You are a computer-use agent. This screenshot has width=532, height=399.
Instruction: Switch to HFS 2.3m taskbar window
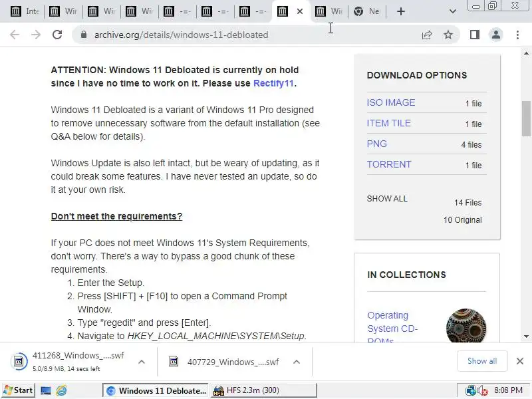263,390
